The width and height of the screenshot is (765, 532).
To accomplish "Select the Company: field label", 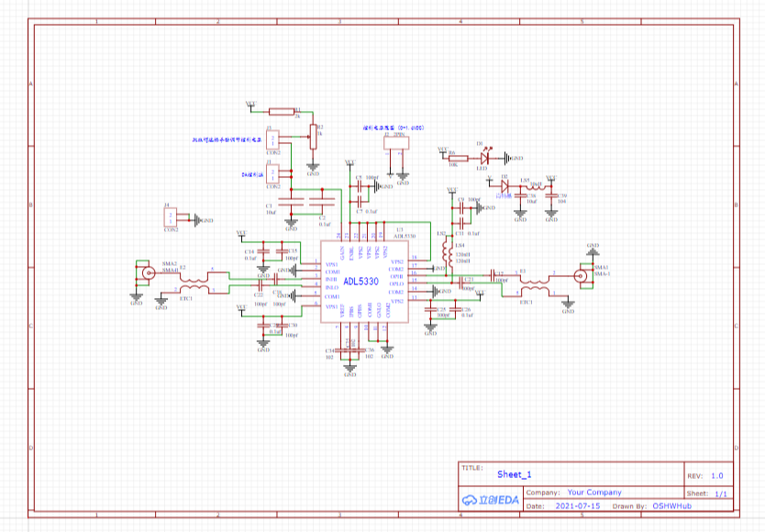I will pyautogui.click(x=543, y=493).
